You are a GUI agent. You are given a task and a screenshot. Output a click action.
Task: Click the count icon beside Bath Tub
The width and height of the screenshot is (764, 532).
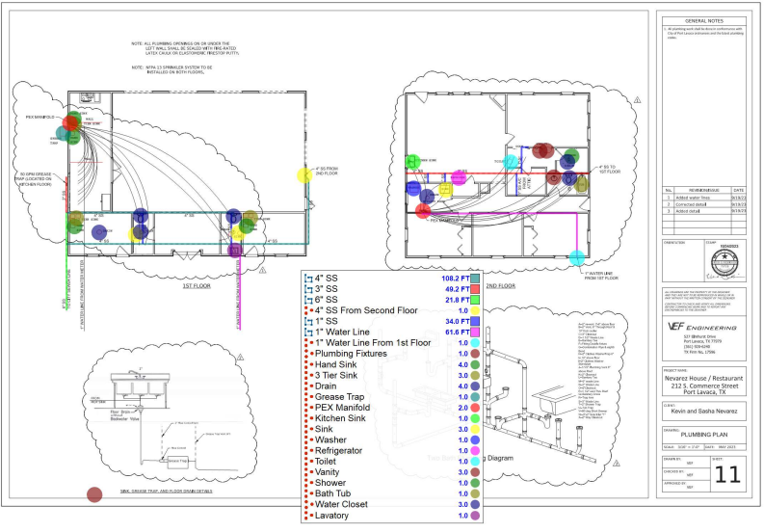point(308,493)
